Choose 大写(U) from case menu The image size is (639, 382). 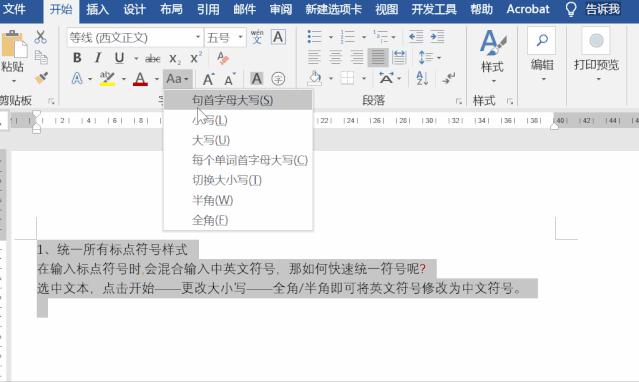click(x=238, y=140)
